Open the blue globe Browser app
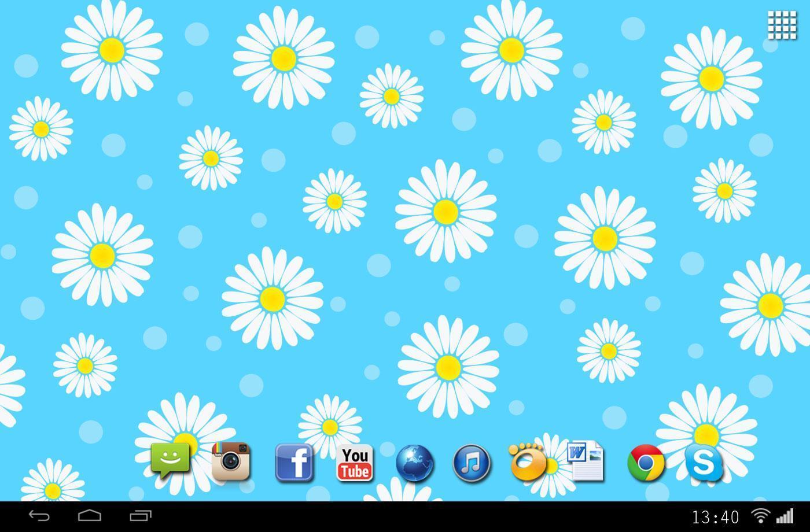 click(x=414, y=464)
